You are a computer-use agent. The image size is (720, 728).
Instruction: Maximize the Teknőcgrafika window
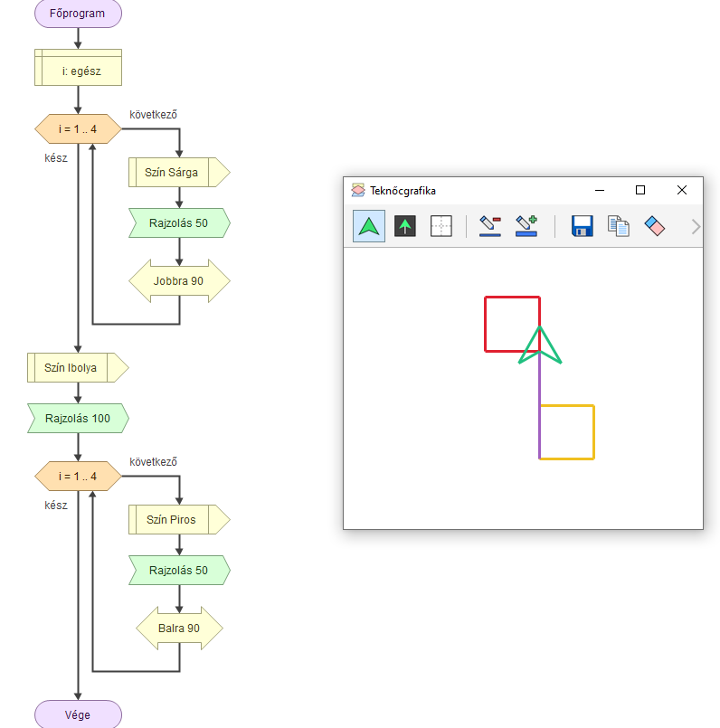[x=640, y=191]
